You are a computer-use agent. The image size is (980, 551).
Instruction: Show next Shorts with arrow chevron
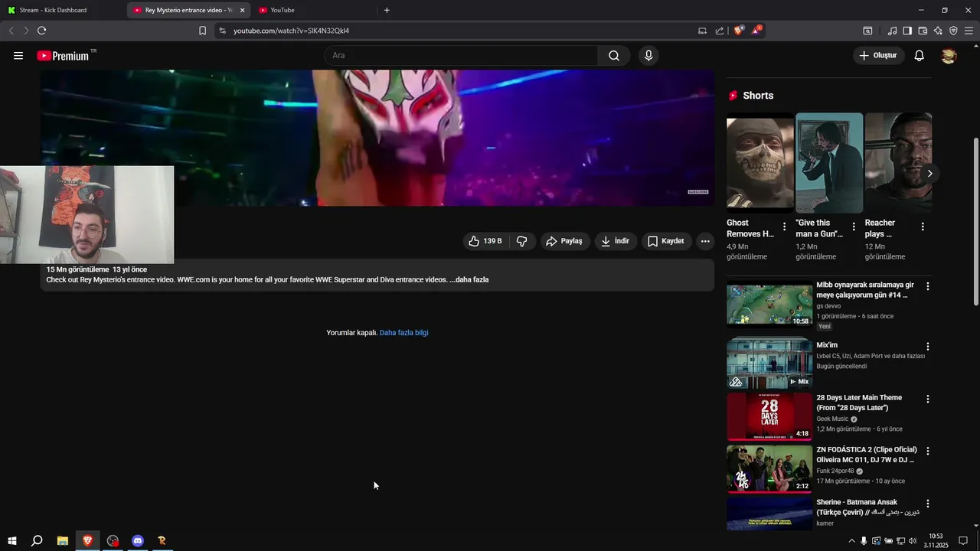pyautogui.click(x=929, y=174)
